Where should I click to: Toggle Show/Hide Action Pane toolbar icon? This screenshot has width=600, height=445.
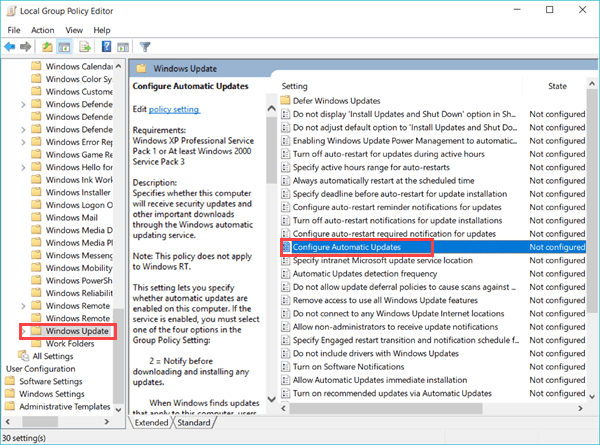[123, 47]
